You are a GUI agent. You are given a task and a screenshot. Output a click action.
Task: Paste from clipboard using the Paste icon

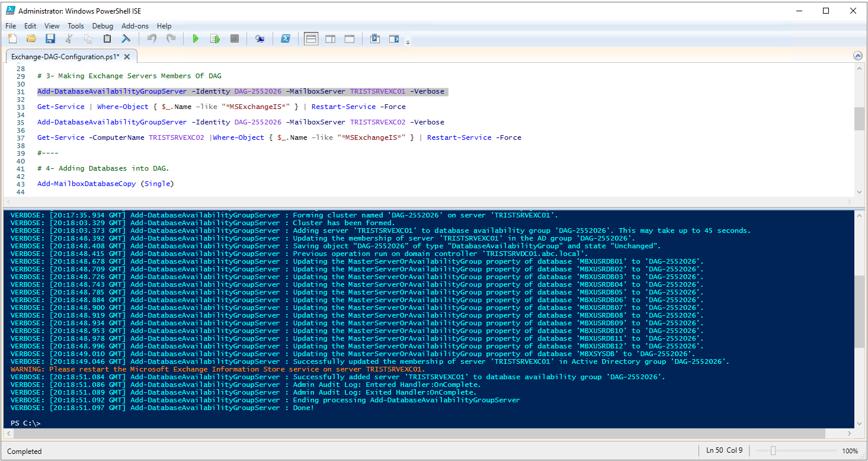[x=107, y=39]
